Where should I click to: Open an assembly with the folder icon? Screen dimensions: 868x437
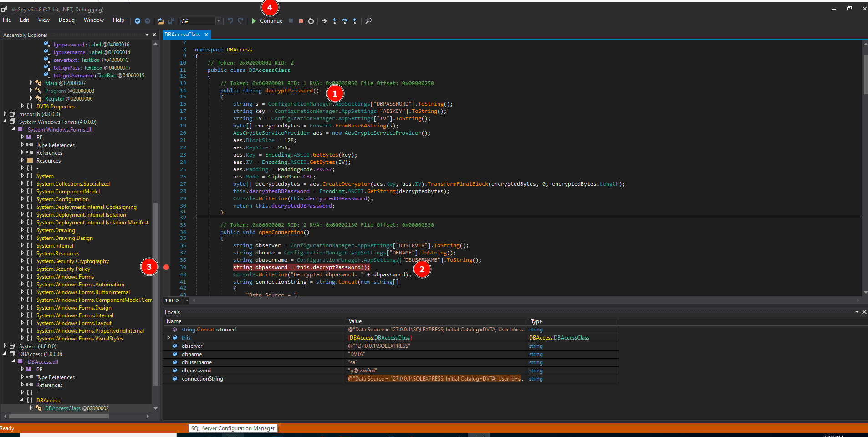pyautogui.click(x=161, y=21)
